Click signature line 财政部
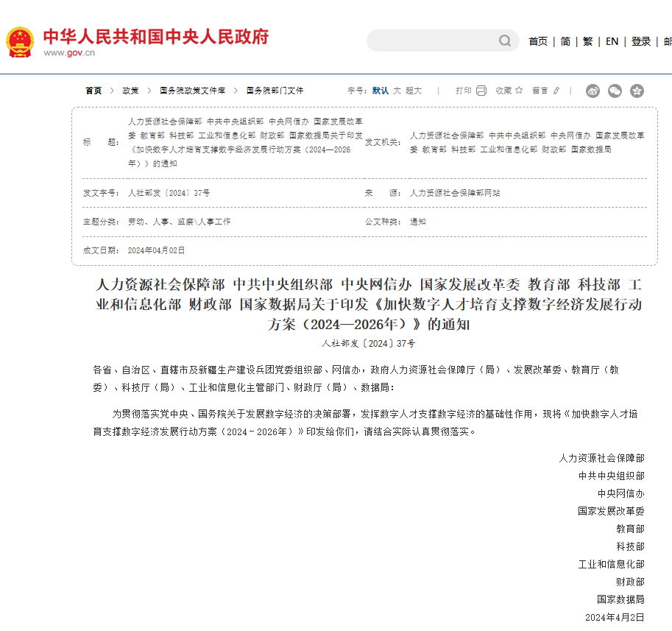The width and height of the screenshot is (672, 631). pos(631,582)
